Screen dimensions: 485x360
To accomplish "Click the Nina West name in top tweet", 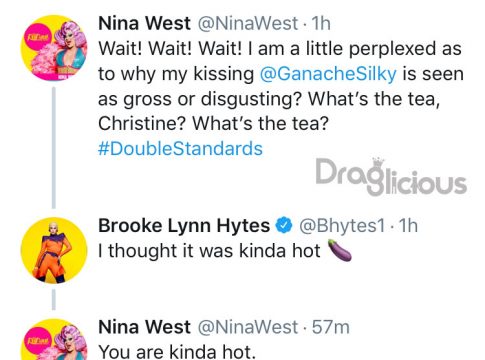I will (x=144, y=24).
